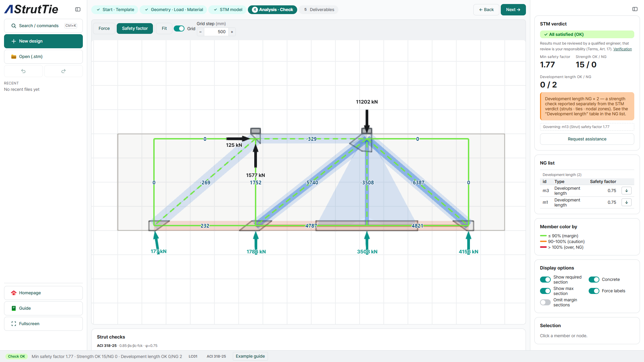The width and height of the screenshot is (644, 362).
Task: Enable Omit margin sections
Action: click(x=545, y=302)
